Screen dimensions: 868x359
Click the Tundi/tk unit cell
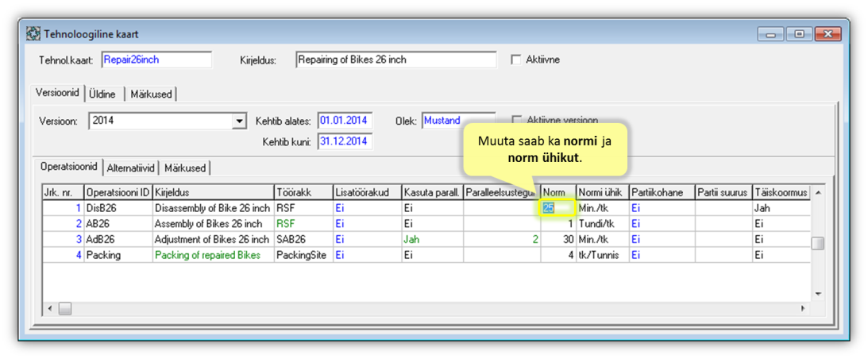point(602,224)
